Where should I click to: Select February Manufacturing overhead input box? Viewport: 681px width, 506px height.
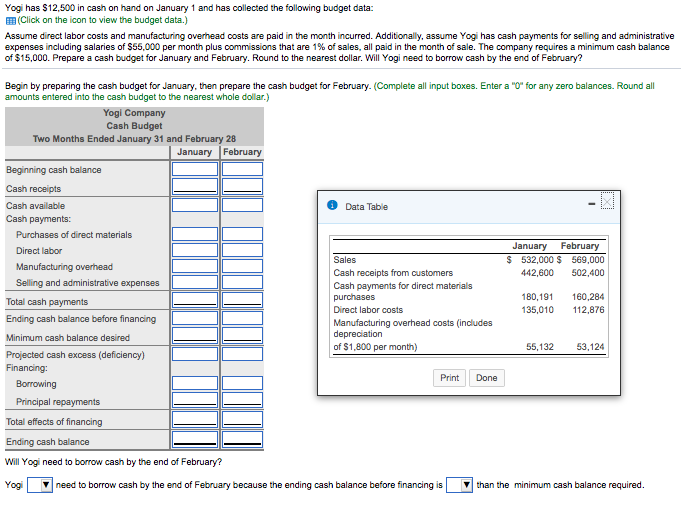pos(242,266)
